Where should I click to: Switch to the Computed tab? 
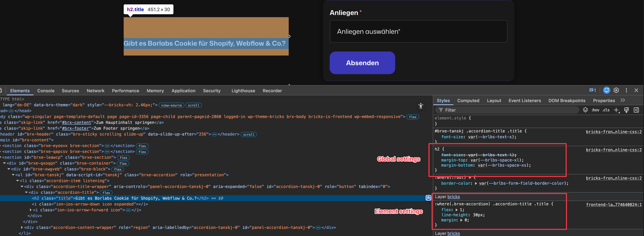pos(468,100)
